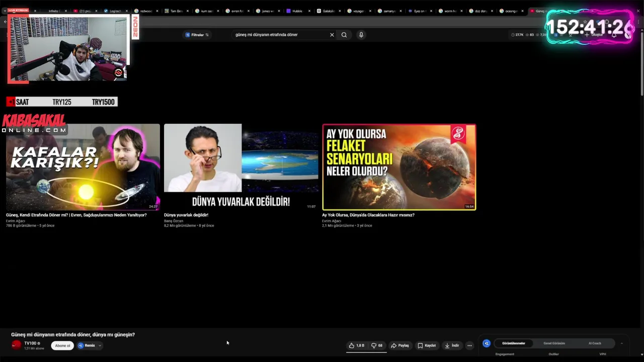Open the Remix button
The width and height of the screenshot is (644, 362).
pyautogui.click(x=87, y=345)
